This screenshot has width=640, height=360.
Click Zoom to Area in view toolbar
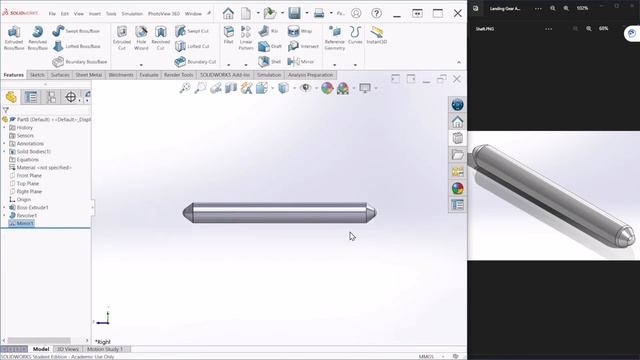pos(200,88)
